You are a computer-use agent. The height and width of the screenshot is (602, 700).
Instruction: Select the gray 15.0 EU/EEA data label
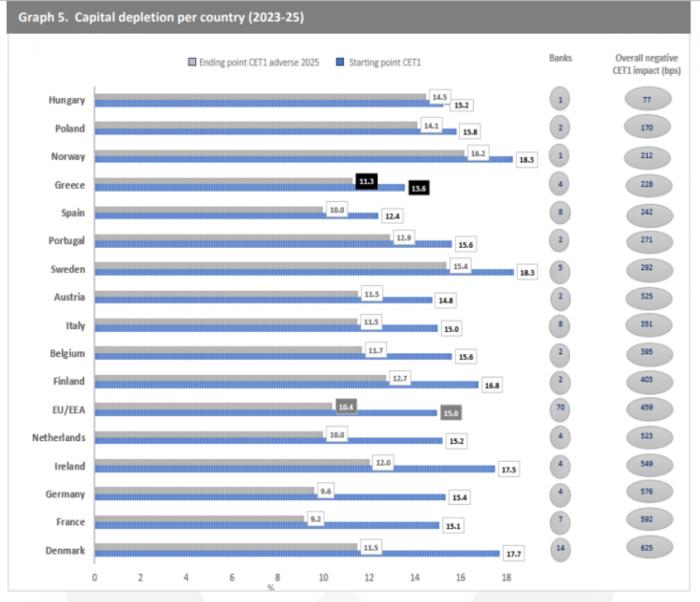[451, 412]
